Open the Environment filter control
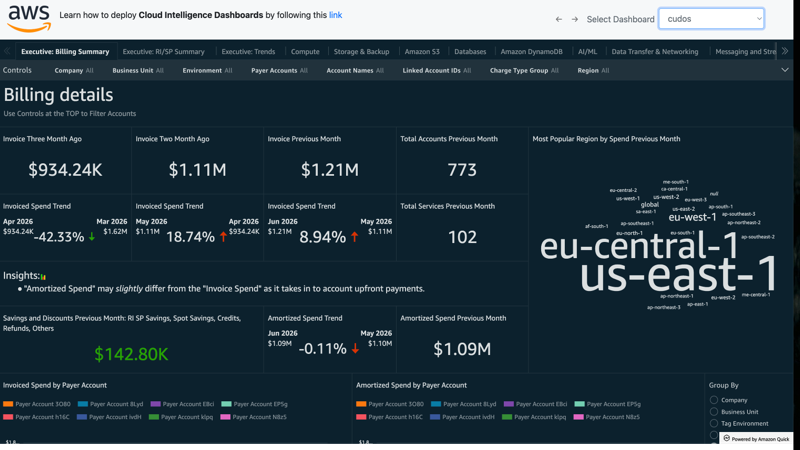 pyautogui.click(x=207, y=70)
